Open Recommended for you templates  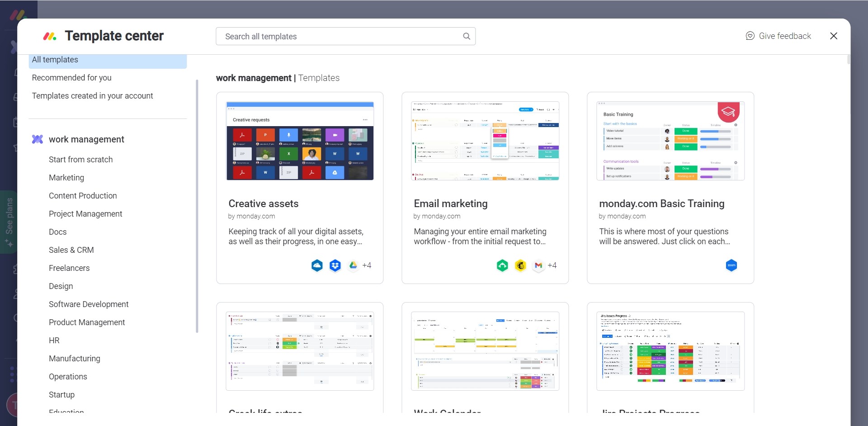[x=71, y=78]
